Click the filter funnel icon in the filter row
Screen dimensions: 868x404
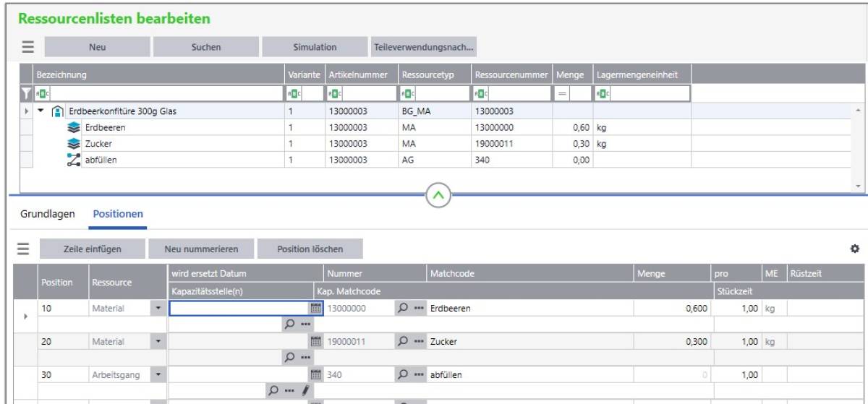point(25,93)
